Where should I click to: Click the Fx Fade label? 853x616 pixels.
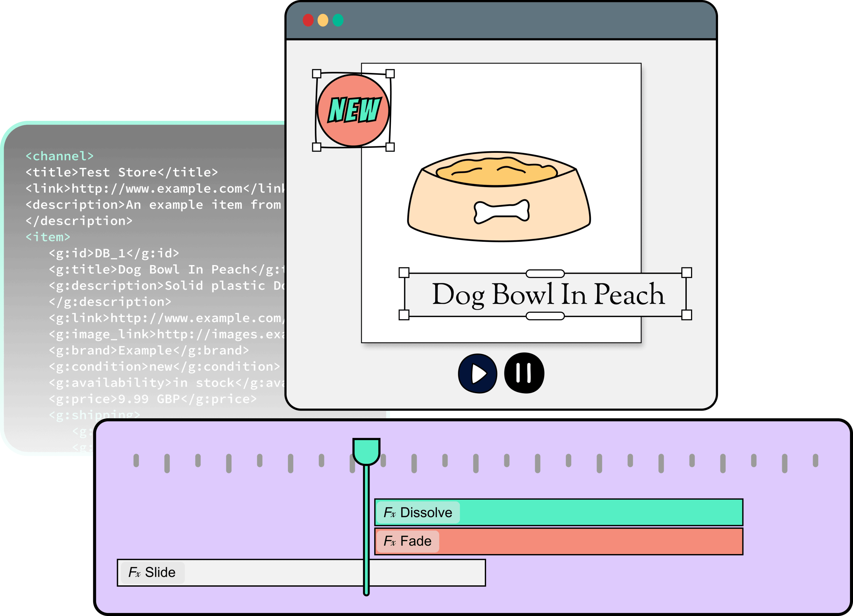click(x=408, y=541)
